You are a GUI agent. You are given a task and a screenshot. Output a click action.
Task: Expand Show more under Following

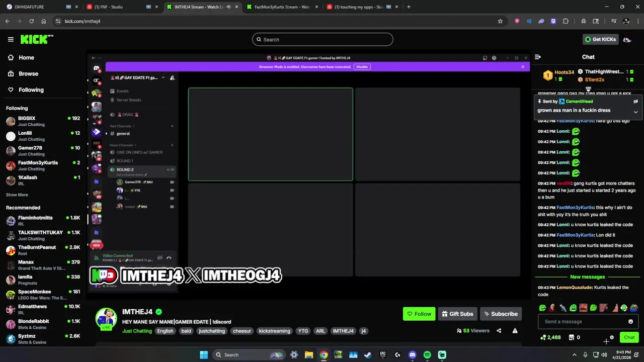click(x=17, y=195)
